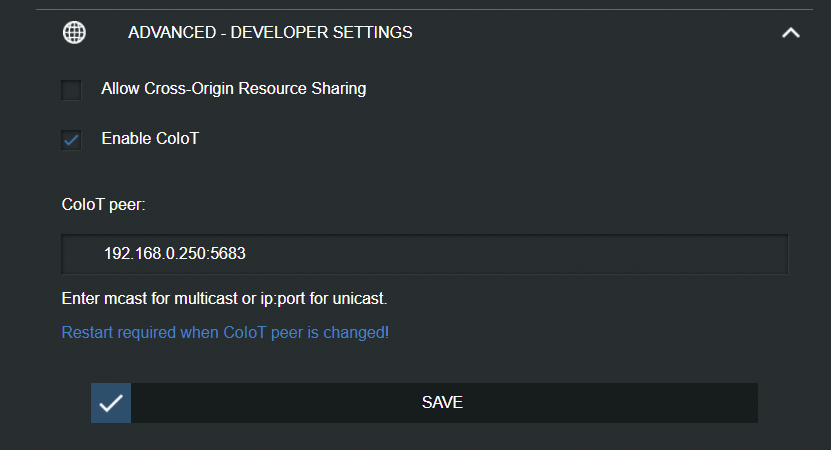The width and height of the screenshot is (831, 450).
Task: Click the Allow Cross-Origin Resource Sharing label
Action: (234, 89)
